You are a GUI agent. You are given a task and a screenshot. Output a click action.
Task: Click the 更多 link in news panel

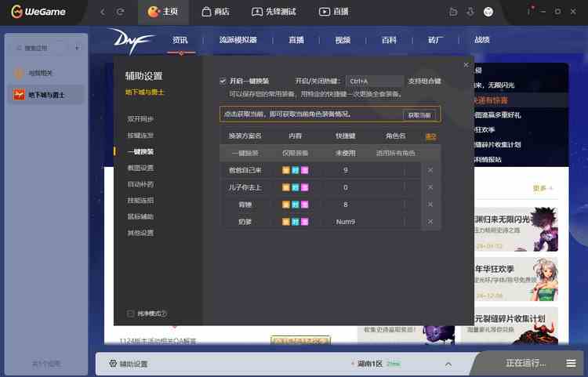pos(543,188)
